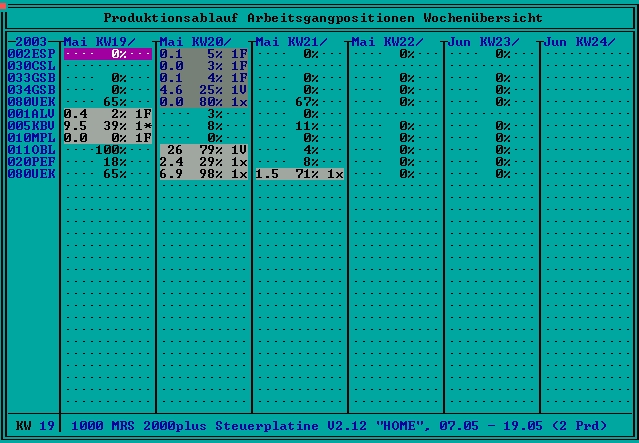Select row label 030CSL

(x=31, y=66)
